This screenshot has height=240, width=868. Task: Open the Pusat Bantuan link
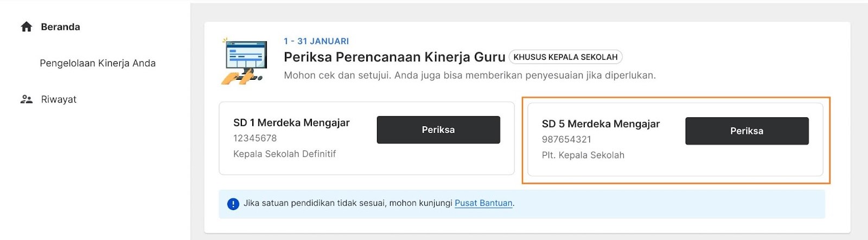[x=483, y=203]
